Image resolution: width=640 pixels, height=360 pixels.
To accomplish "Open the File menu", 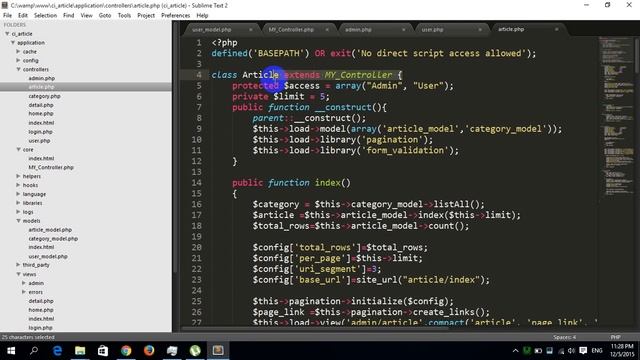I will click(7, 16).
